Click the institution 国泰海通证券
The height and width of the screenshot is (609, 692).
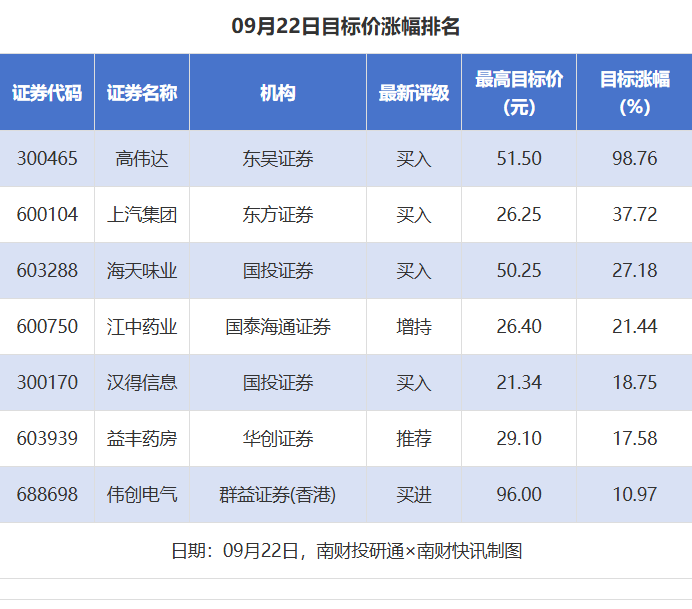point(277,327)
